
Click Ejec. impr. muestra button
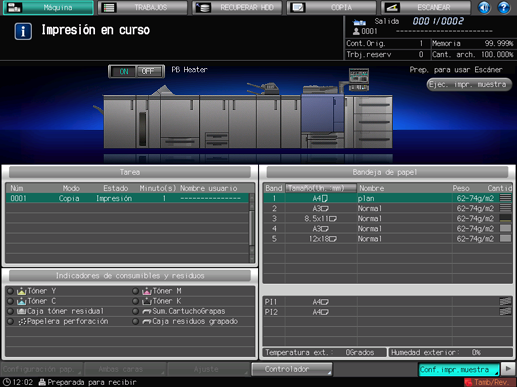[x=469, y=85]
